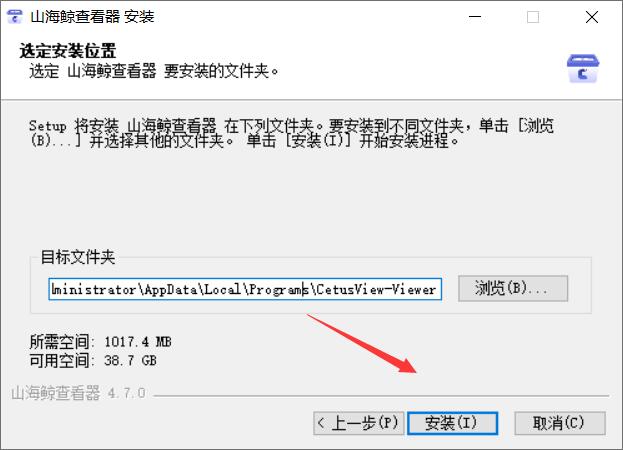Click the 山海鲸查看器 4.7.0 version label
Screen dimensions: 623x450
78,393
